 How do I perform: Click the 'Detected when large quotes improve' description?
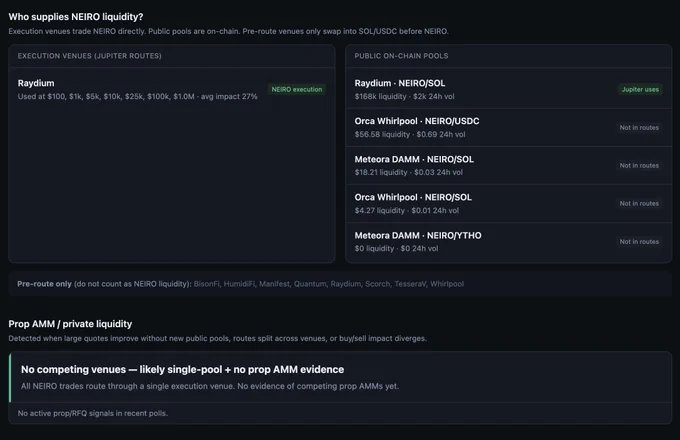point(218,338)
